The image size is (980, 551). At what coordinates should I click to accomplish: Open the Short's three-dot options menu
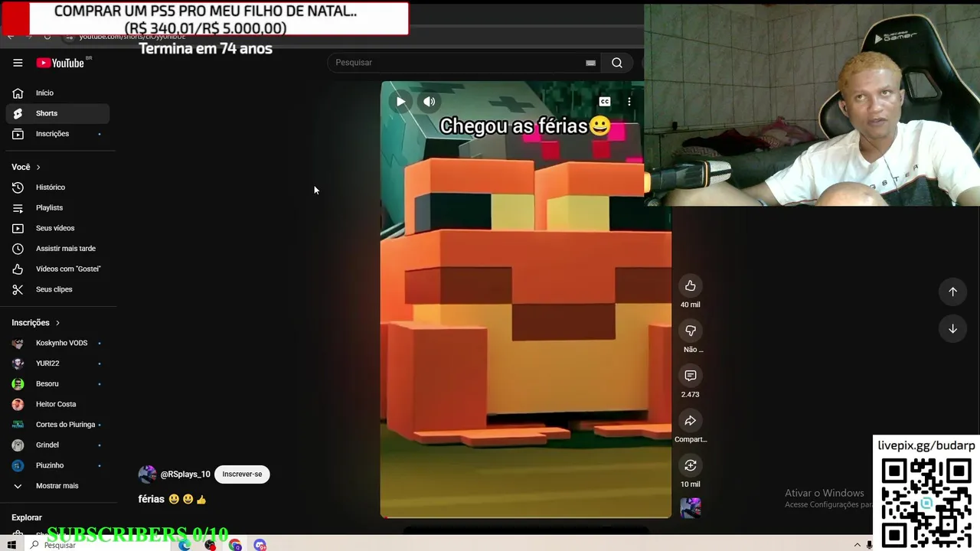(629, 101)
